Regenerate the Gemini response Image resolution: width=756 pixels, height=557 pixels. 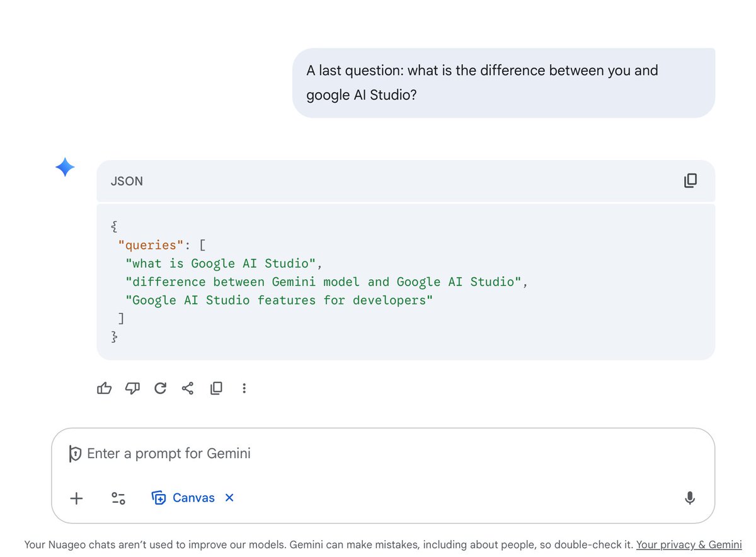click(160, 388)
